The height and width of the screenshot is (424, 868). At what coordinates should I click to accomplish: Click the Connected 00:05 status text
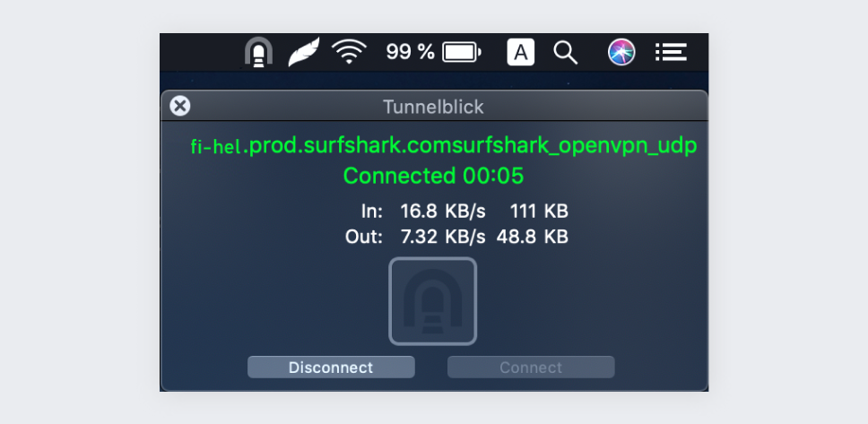click(x=433, y=176)
